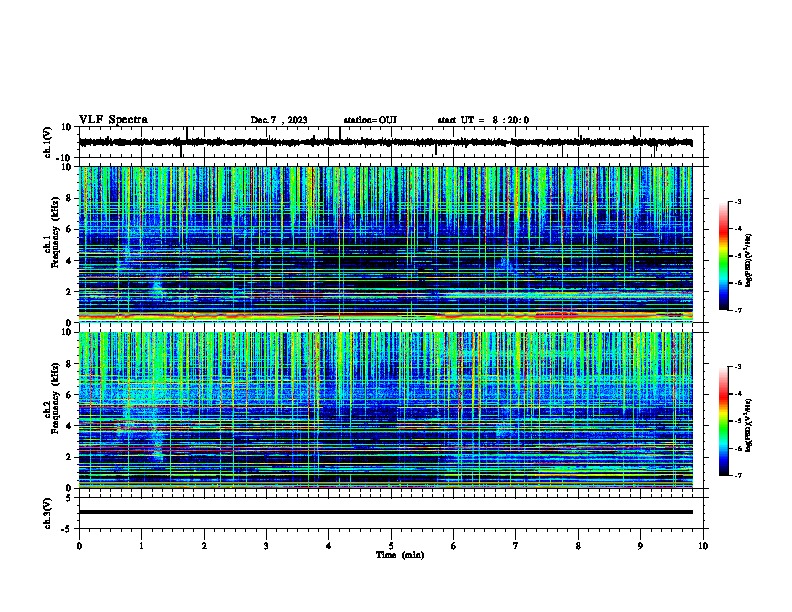Click the red low-frequency patch in the ch.1 spectrogram
The width and height of the screenshot is (792, 612).
[x=556, y=315]
